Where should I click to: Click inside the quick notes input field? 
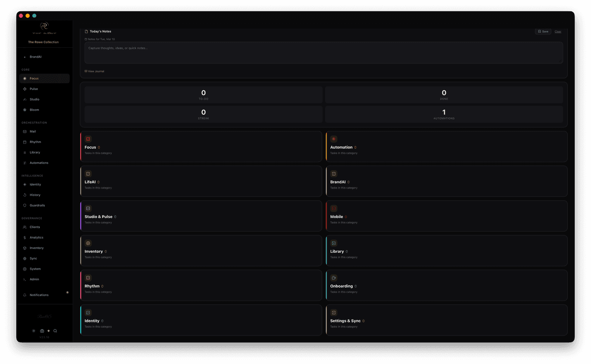tap(324, 52)
